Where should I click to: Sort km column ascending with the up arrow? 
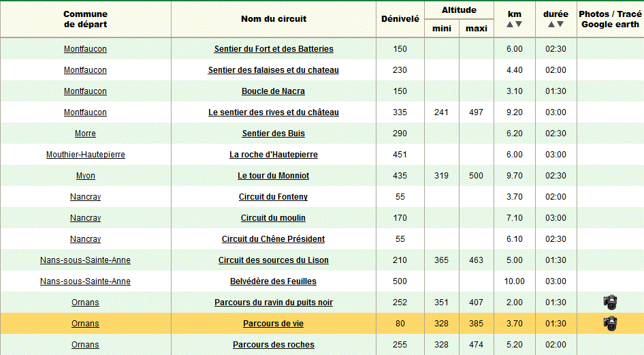(510, 25)
